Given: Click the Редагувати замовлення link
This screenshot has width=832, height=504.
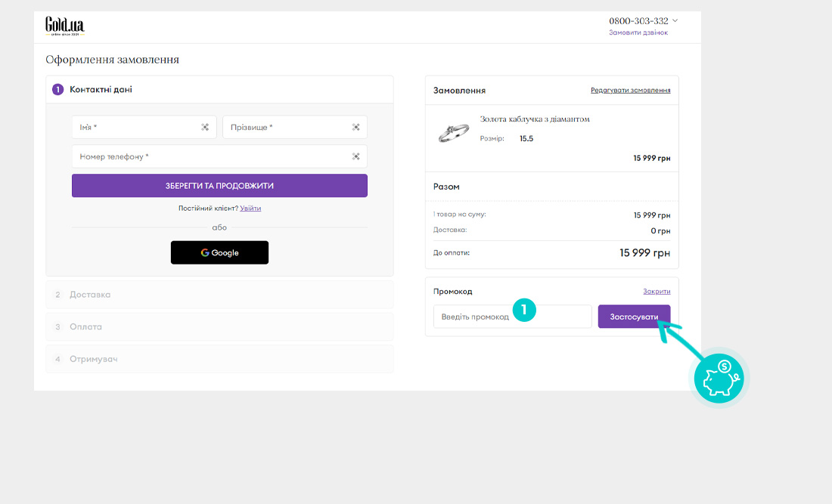Looking at the screenshot, I should 630,91.
